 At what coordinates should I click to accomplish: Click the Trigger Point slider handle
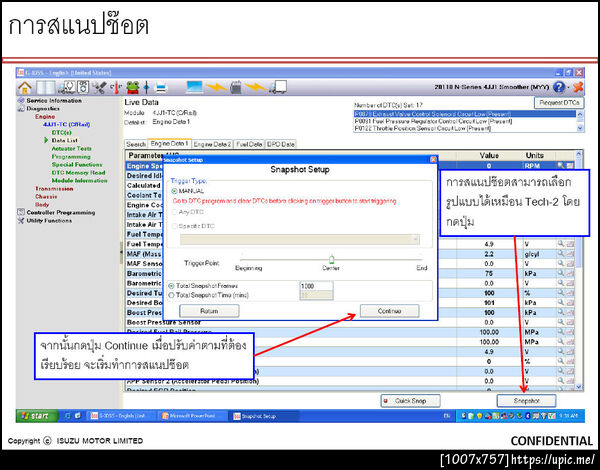331,259
